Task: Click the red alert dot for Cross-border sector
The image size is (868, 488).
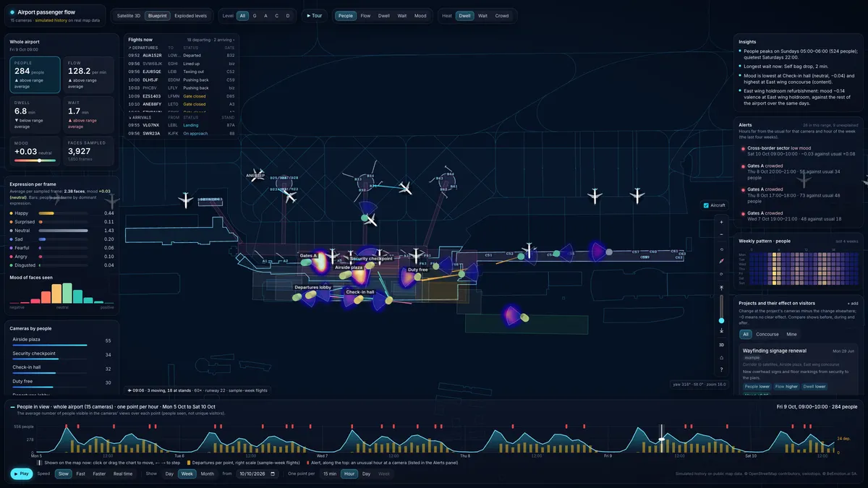Action: click(x=743, y=149)
